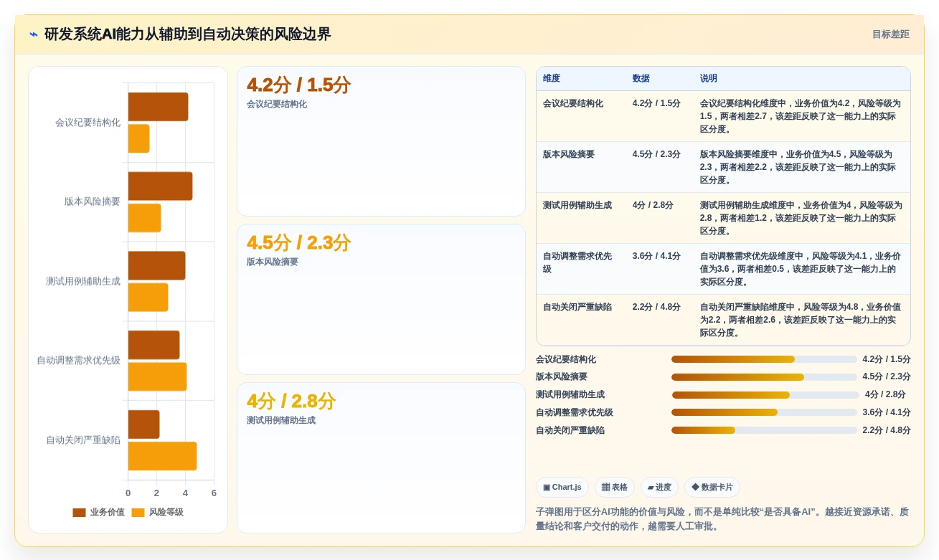This screenshot has height=560, width=939.
Task: Click the 进度 chip
Action: 659,488
